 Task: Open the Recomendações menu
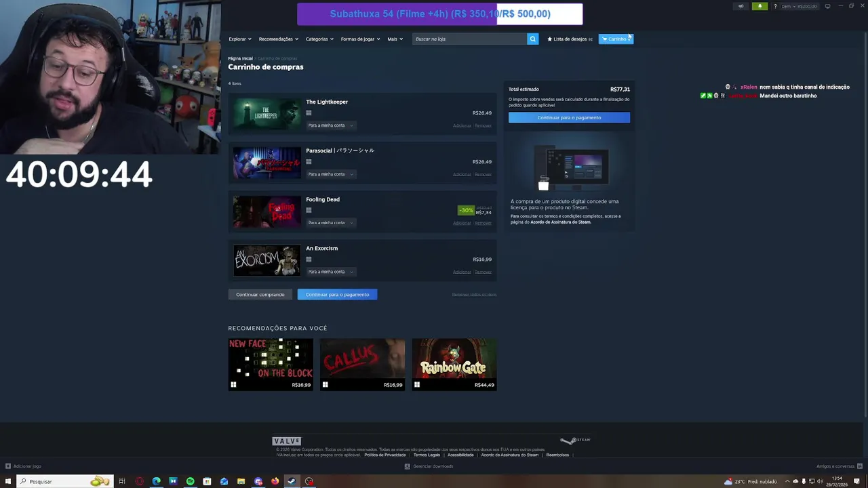pyautogui.click(x=278, y=39)
